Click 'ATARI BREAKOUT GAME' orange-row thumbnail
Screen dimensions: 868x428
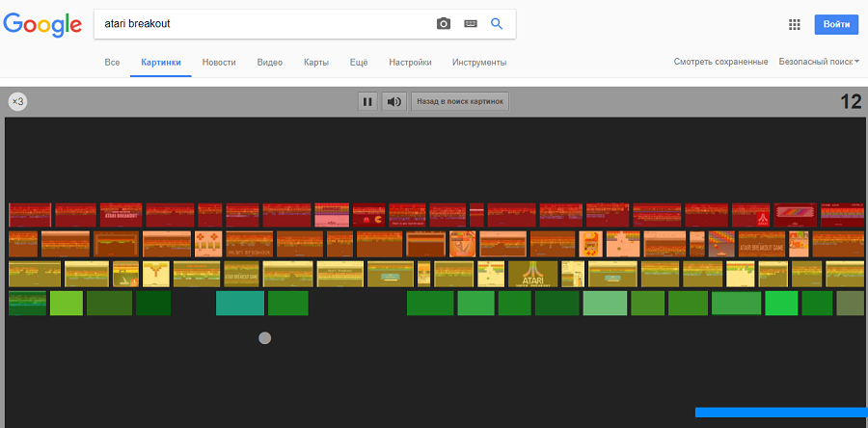pyautogui.click(x=762, y=244)
